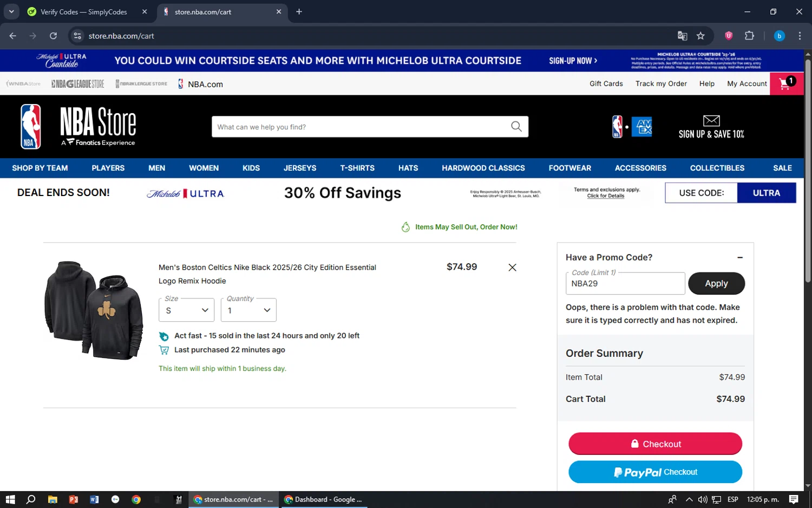Open the tab search dropdown arrow
This screenshot has height=508, width=812.
pyautogui.click(x=11, y=11)
